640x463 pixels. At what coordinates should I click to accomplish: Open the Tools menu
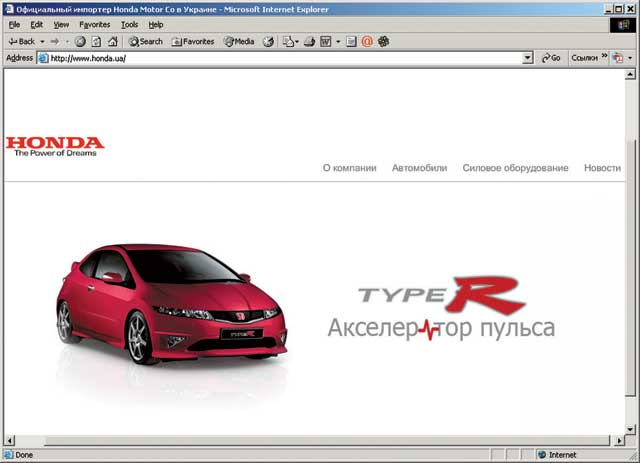coord(130,24)
